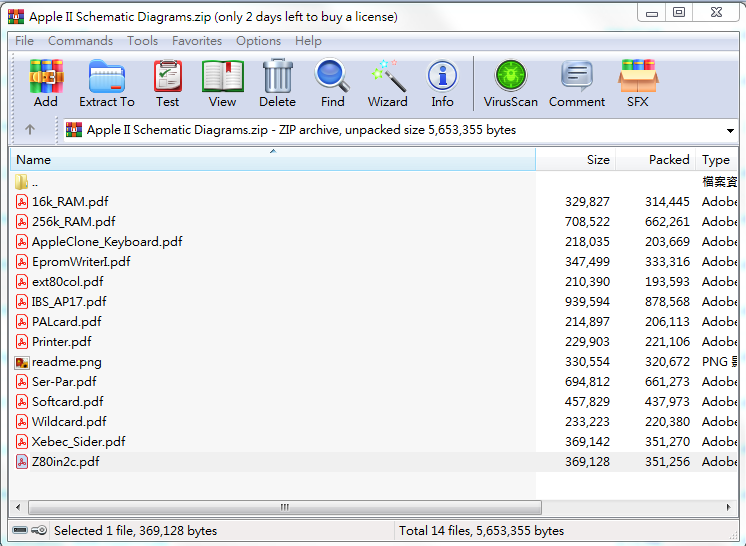Select the 256k_RAM.pdf file name
746x546 pixels.
(74, 222)
